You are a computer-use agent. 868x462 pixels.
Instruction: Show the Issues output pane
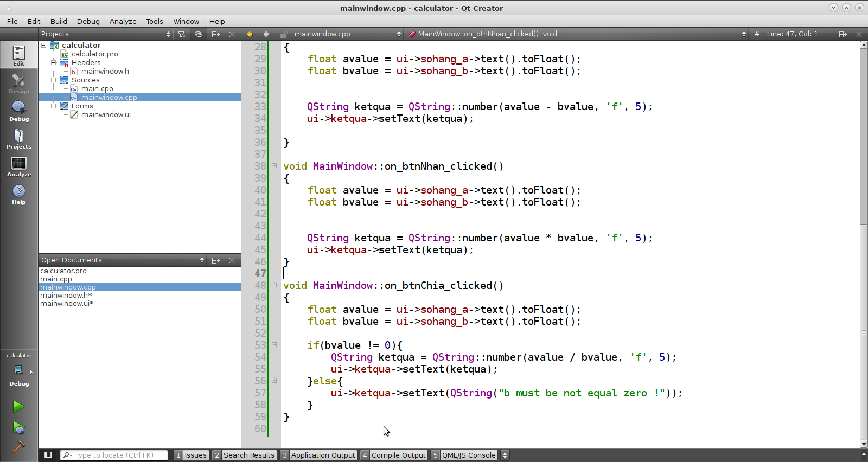[x=191, y=455]
